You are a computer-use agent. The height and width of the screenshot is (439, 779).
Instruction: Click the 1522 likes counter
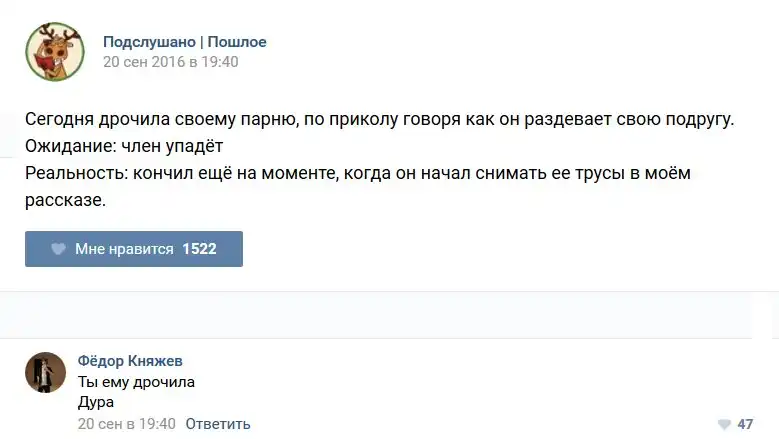click(x=199, y=249)
